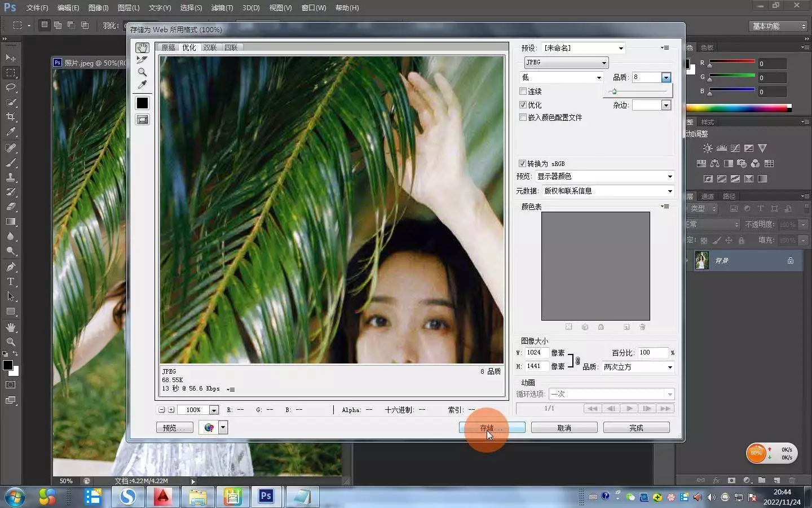
Task: Click the 取消 cancel button
Action: [564, 428]
